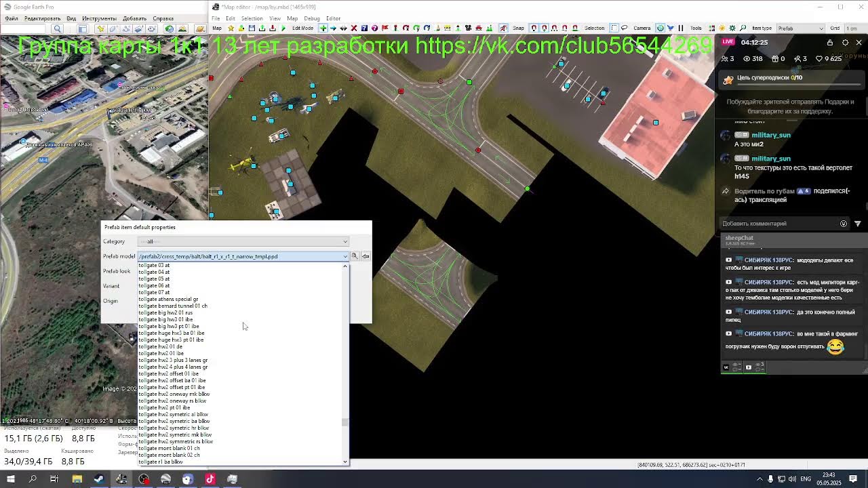The width and height of the screenshot is (868, 488).
Task: Open File Explorer from taskbar
Action: point(77,479)
